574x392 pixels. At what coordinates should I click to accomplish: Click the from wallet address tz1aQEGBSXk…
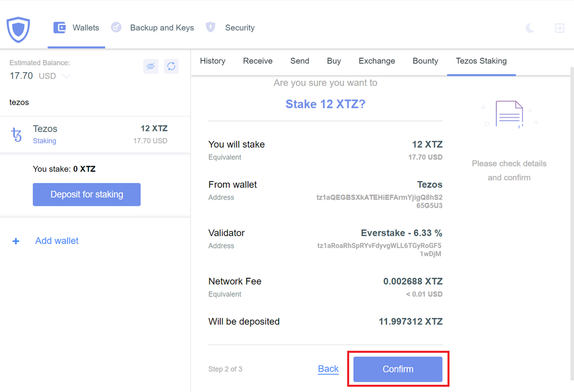(x=379, y=202)
